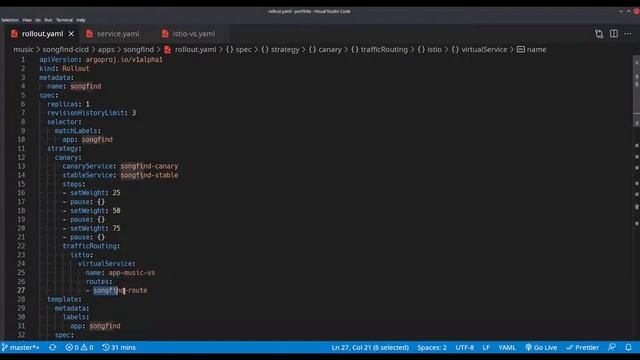Click the name breadcrumb symbol
The image size is (640, 360).
pyautogui.click(x=531, y=49)
